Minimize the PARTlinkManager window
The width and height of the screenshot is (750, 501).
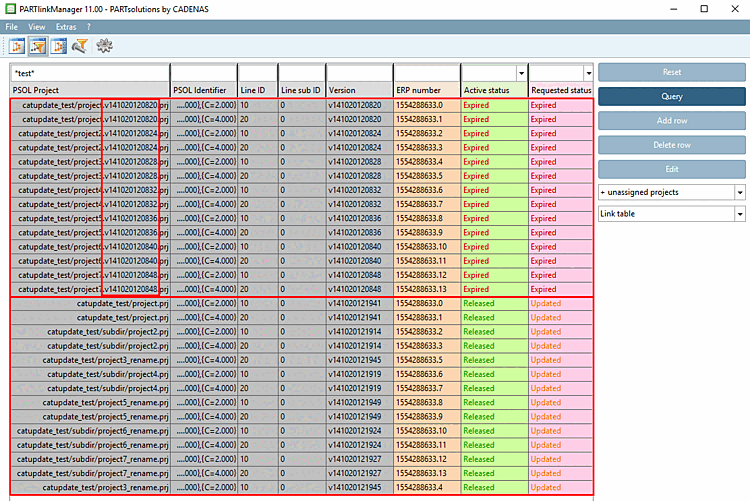coord(672,8)
